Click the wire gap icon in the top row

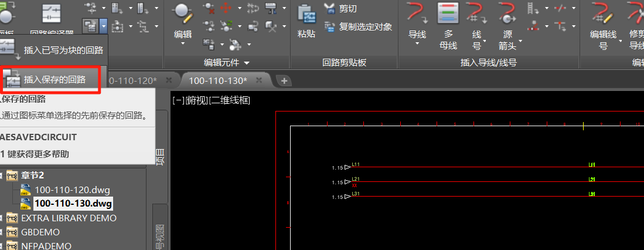pos(560,8)
